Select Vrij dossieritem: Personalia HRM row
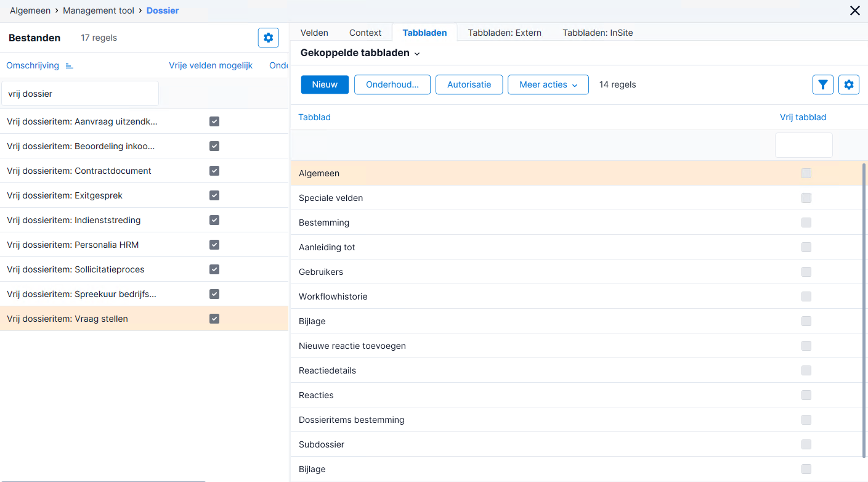The width and height of the screenshot is (868, 482). pyautogui.click(x=144, y=245)
